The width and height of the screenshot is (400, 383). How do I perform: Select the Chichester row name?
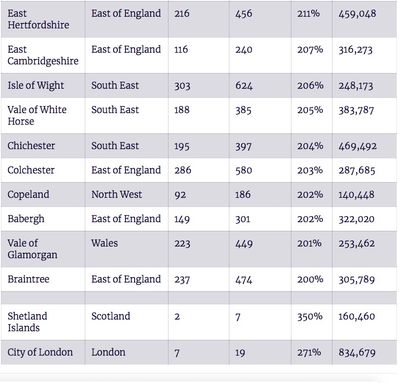[31, 146]
